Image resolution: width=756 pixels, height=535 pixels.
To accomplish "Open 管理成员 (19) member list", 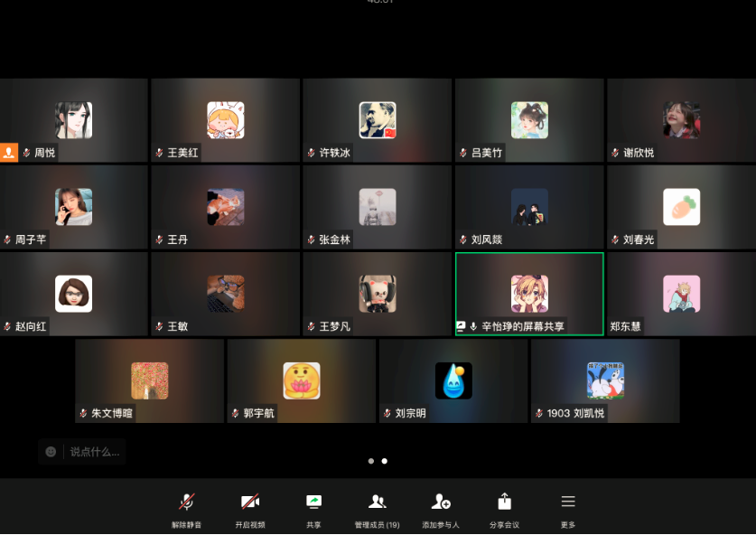I will tap(378, 502).
